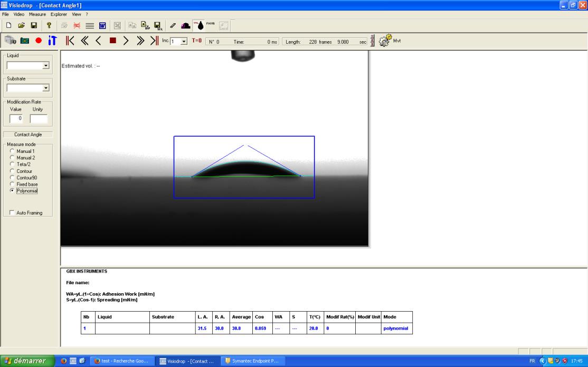Open a file with the folder icon
This screenshot has height=367, width=588.
coord(21,25)
